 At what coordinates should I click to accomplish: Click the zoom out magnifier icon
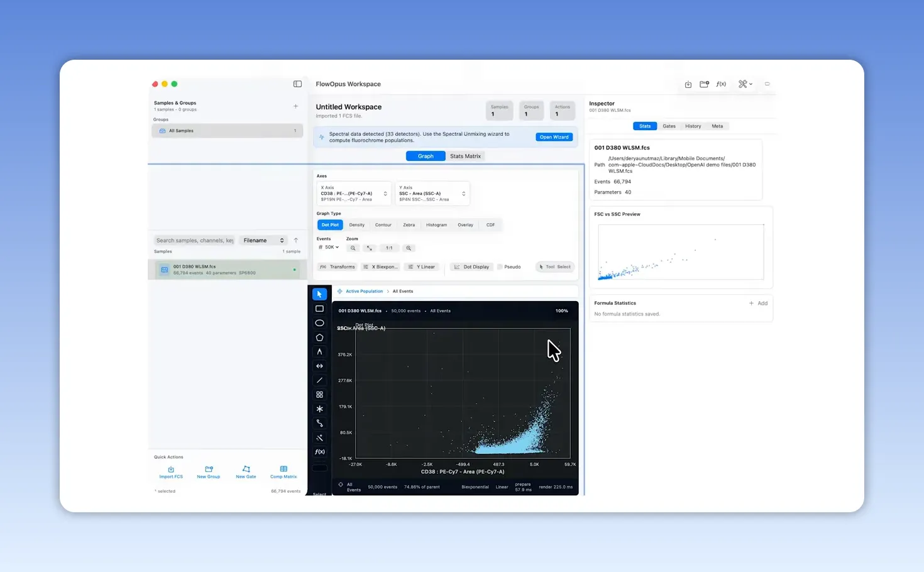point(353,248)
